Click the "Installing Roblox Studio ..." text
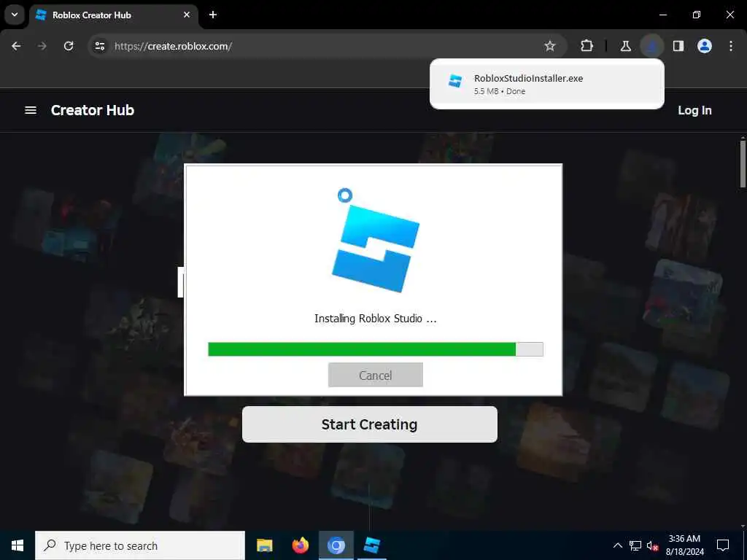The image size is (747, 560). (376, 319)
